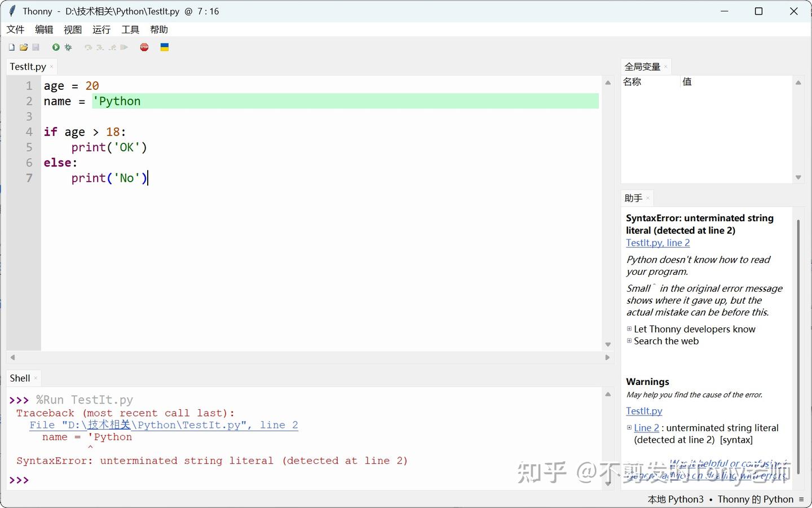Close the TestIt.py editor tab
This screenshot has width=812, height=508.
point(52,67)
